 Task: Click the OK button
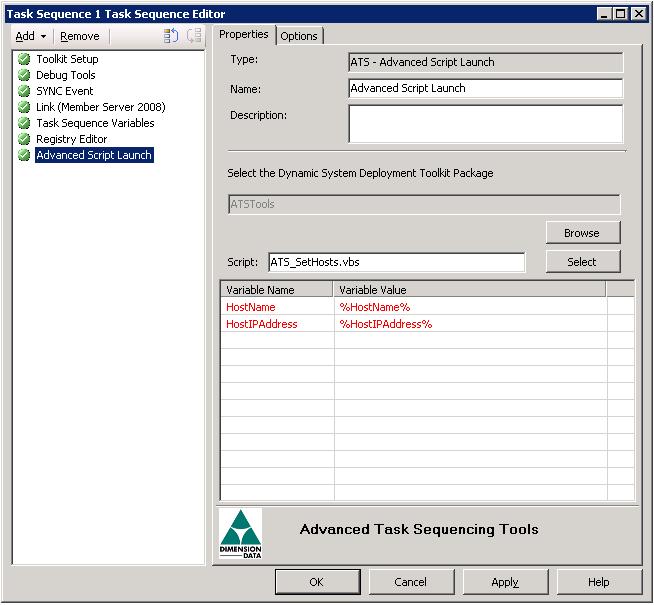317,582
